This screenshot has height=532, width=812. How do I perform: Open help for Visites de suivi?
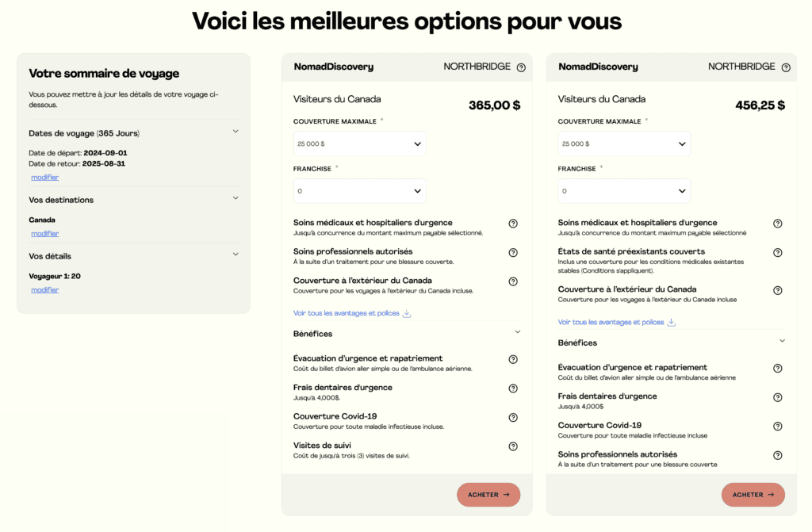(x=513, y=446)
